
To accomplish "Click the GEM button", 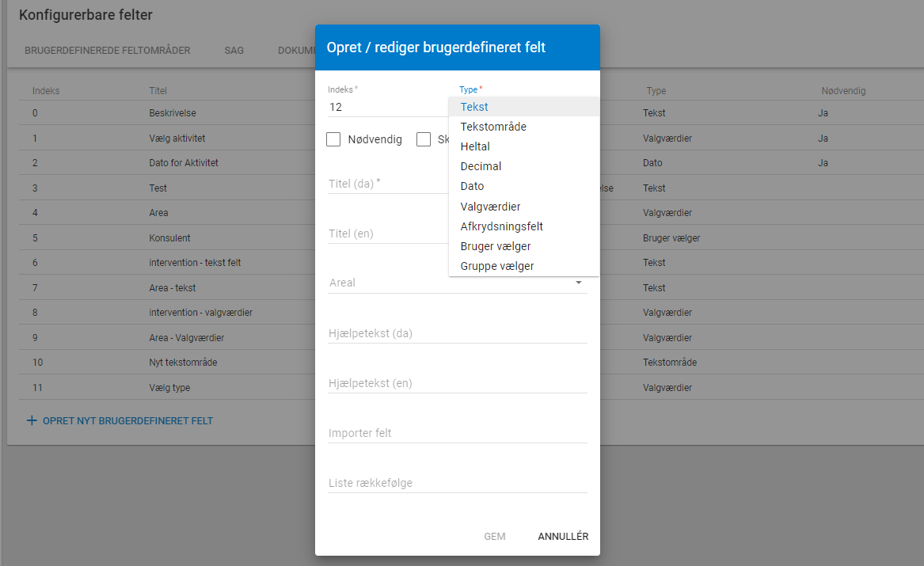I will tap(494, 537).
